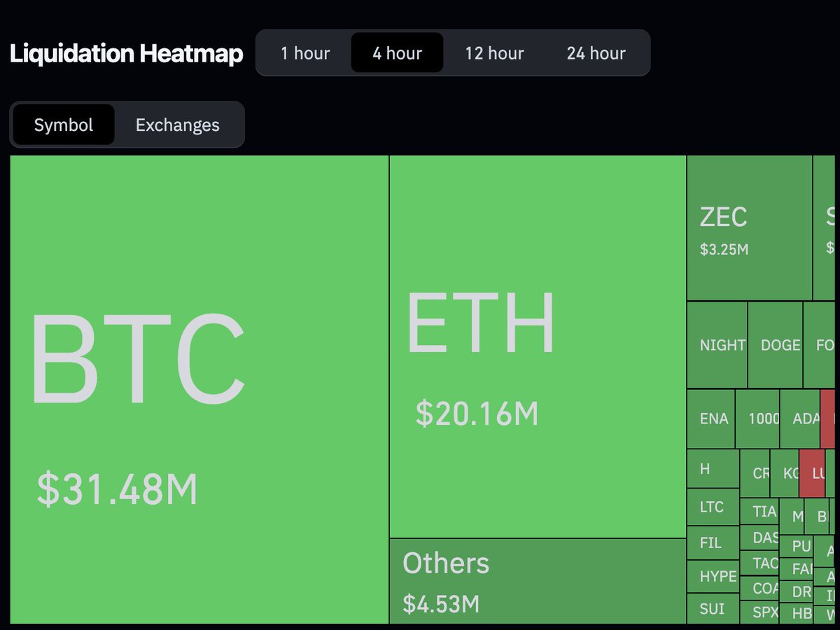Open the ADA tile

[800, 419]
